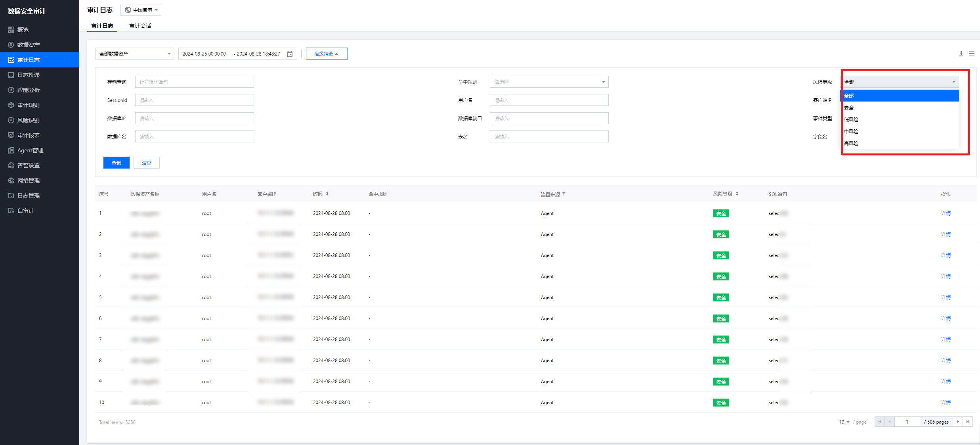
Task: Click the 模糊查询 input field
Action: click(194, 82)
